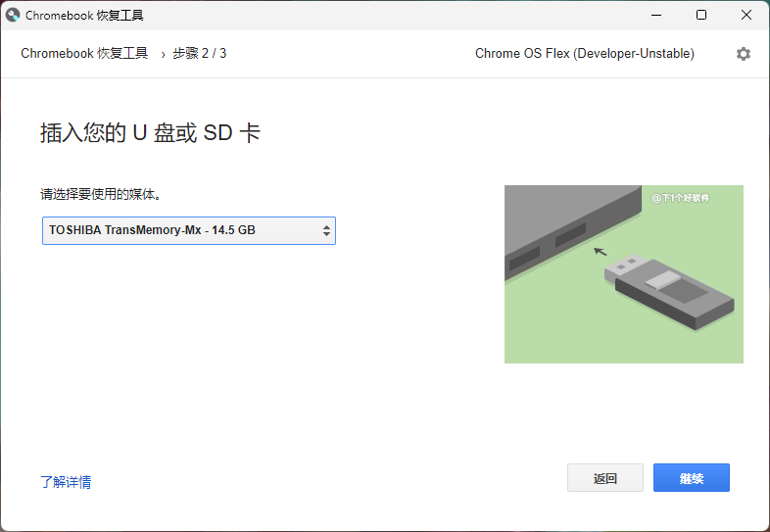Click the Chromebook recovery tool title bar icon
This screenshot has height=532, width=770.
pyautogui.click(x=13, y=16)
